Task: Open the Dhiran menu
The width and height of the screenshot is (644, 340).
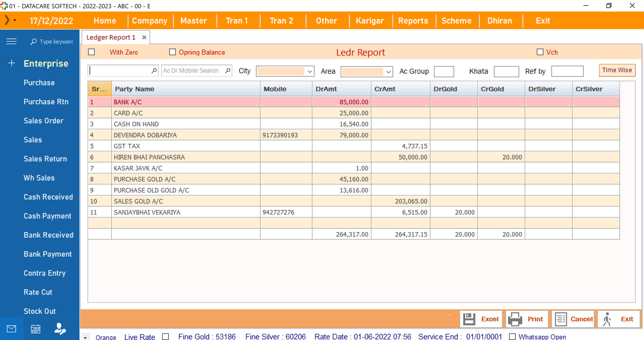Action: click(x=500, y=21)
